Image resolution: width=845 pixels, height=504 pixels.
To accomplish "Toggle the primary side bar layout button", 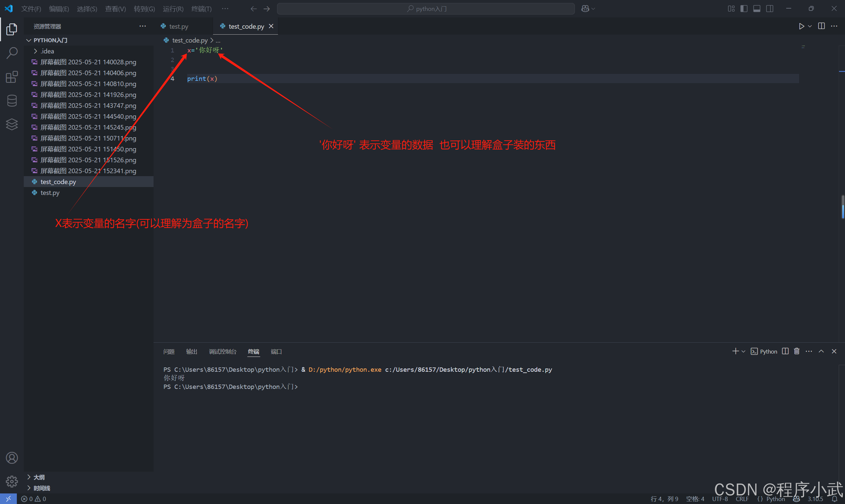I will point(744,9).
